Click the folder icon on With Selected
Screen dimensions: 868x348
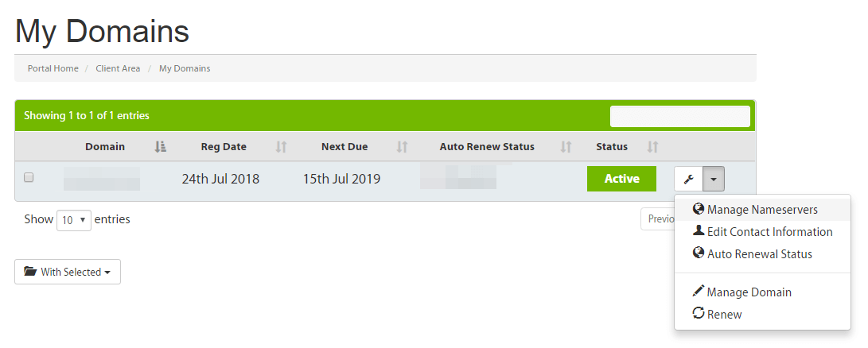tap(30, 272)
